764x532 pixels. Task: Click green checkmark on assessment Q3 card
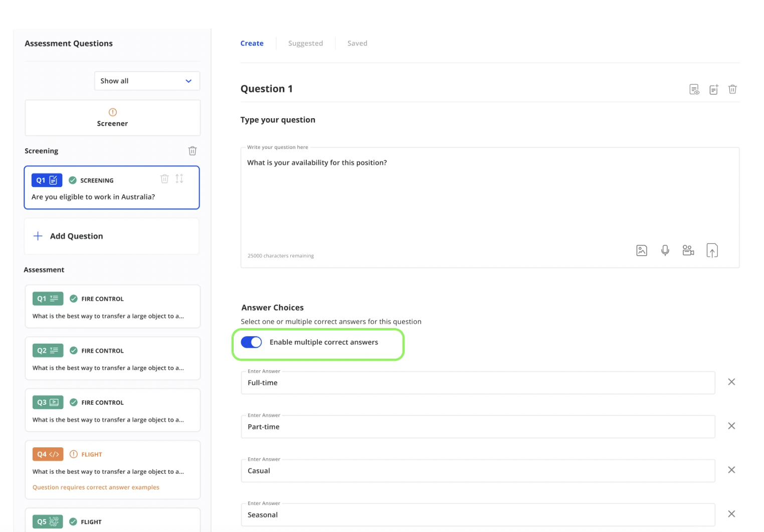(x=74, y=402)
